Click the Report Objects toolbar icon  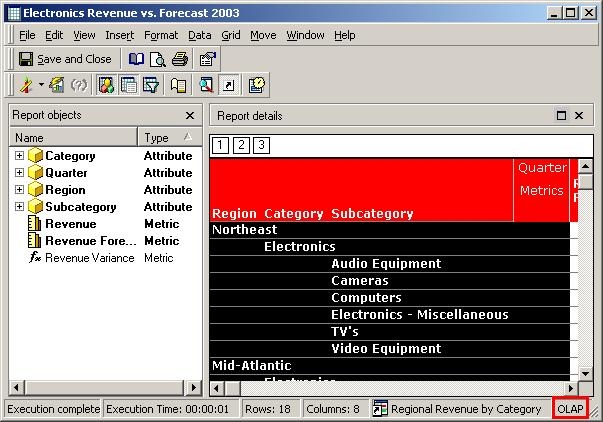coord(106,85)
